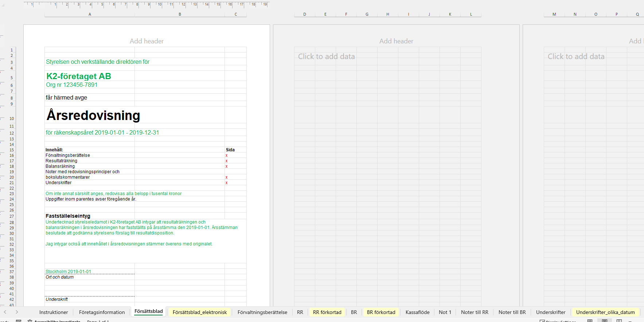Screen dimensions: 644x322
Task: Open Accessibility: Investigate checker
Action: (54, 321)
